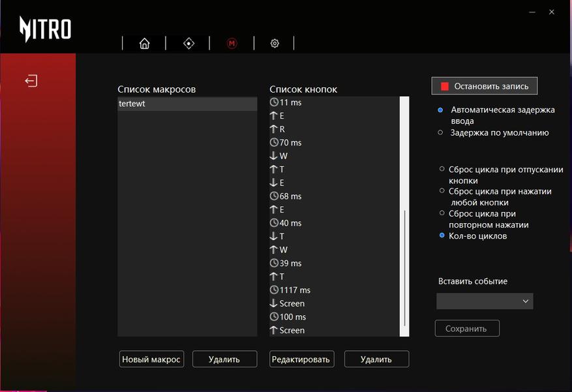Click Новый макрос button
572x392 pixels.
151,359
